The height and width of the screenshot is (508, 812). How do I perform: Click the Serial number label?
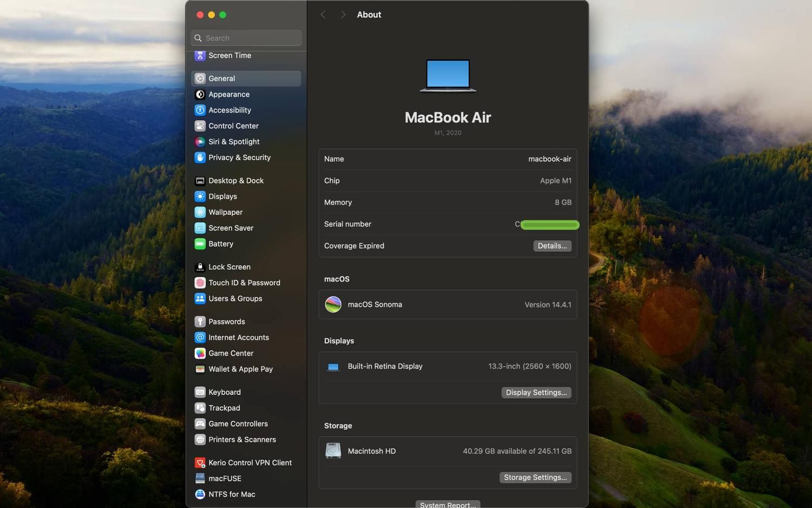click(x=348, y=224)
